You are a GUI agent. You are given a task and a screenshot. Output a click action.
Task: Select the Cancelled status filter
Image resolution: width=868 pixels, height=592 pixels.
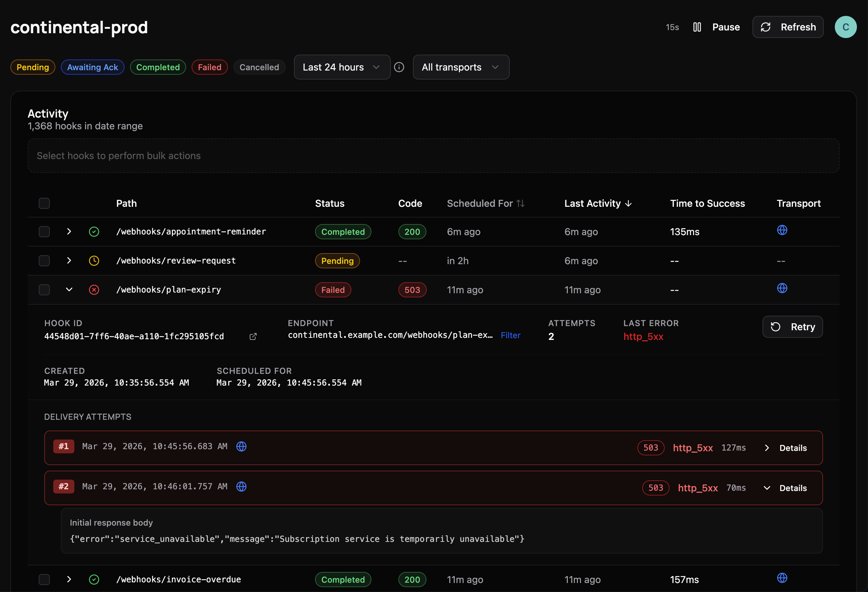pos(259,67)
